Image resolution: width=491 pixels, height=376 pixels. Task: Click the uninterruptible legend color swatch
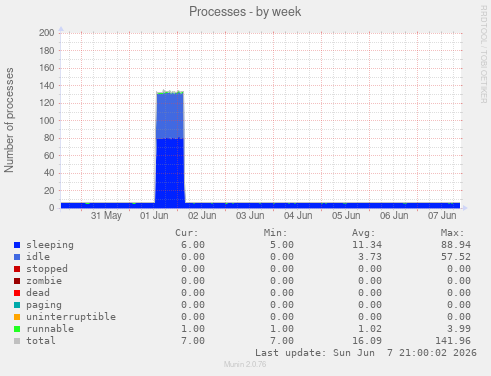point(17,317)
